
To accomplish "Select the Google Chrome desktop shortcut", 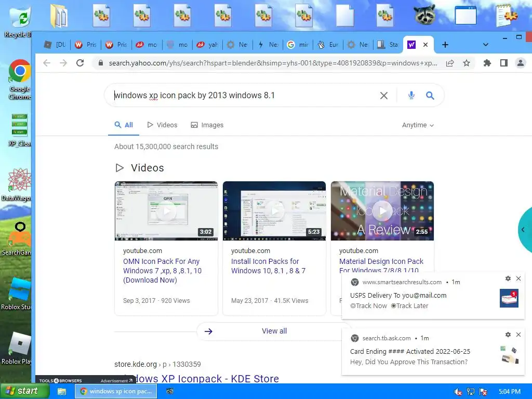I will 20,79.
